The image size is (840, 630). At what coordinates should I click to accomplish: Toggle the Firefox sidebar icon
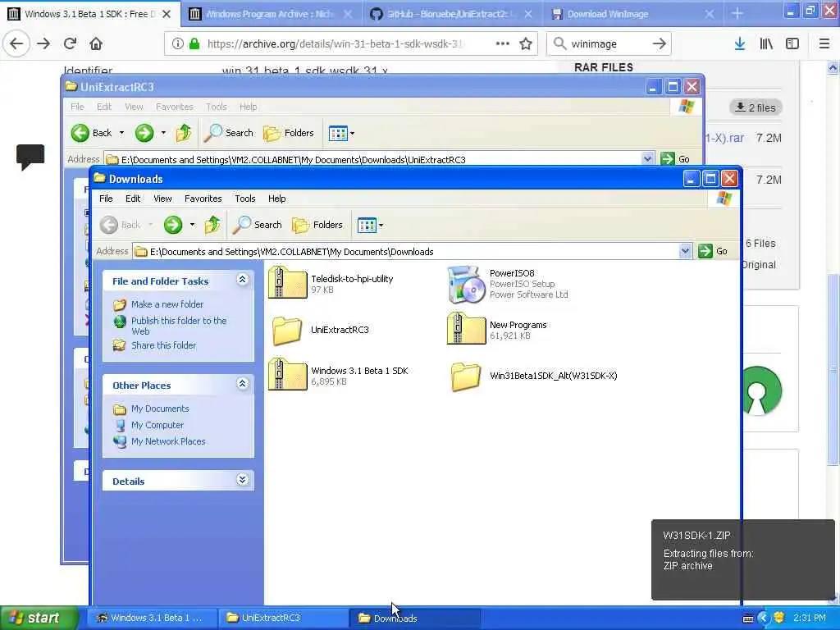(x=792, y=43)
